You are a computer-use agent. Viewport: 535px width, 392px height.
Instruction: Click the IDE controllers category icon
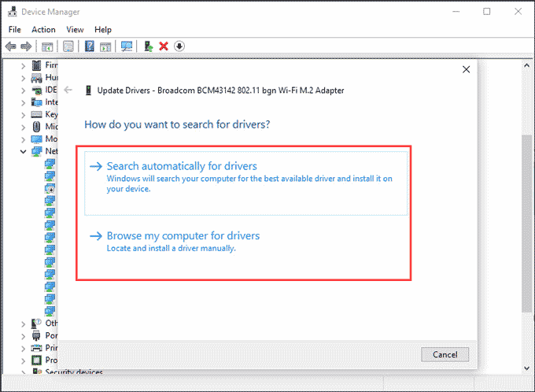(x=36, y=91)
